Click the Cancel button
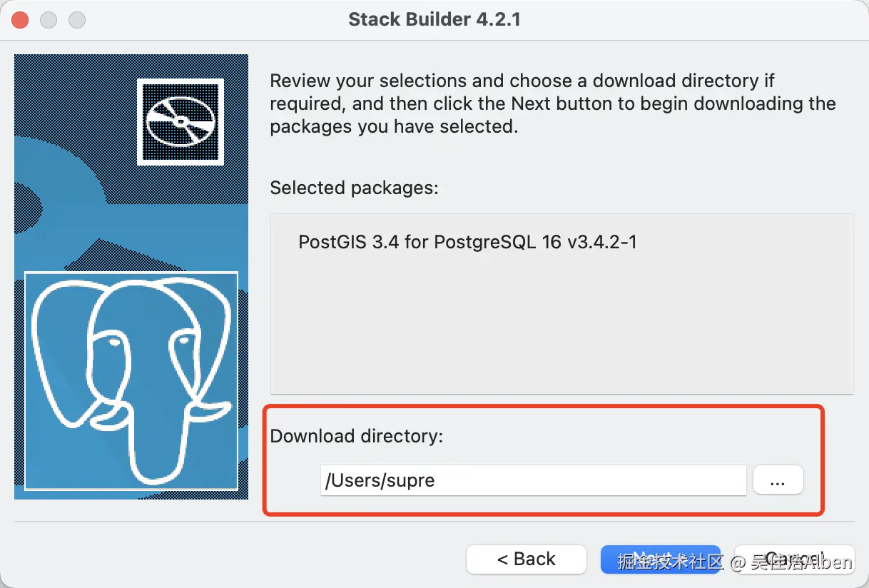The height and width of the screenshot is (588, 869). tap(794, 559)
